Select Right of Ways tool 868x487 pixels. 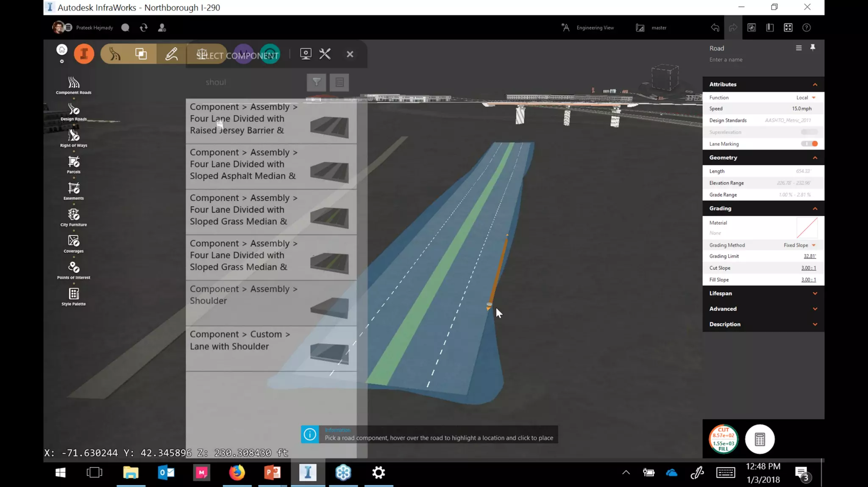[x=74, y=138]
